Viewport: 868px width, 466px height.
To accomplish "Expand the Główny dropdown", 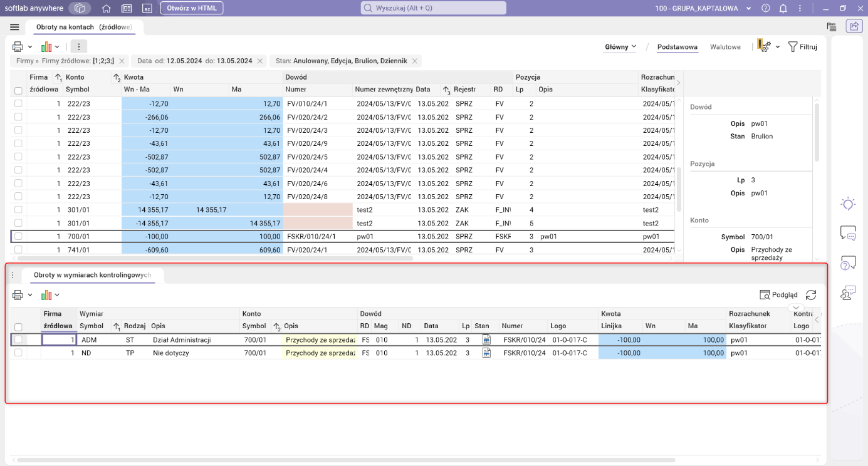I will pyautogui.click(x=620, y=46).
